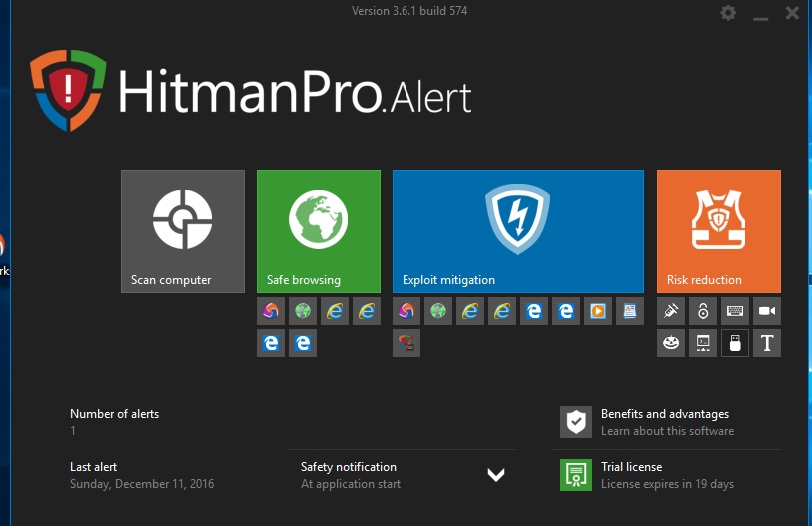
Task: Click 'Learn about this software' text
Action: 667,431
